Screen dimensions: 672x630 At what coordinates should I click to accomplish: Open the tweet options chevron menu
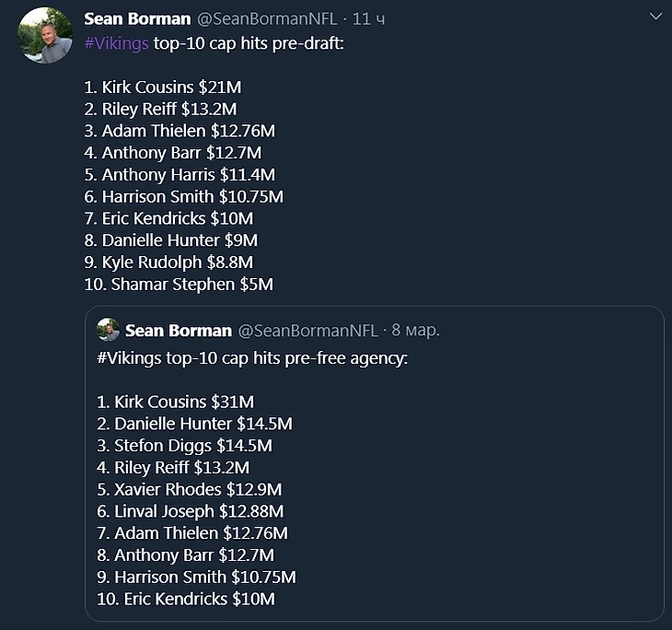(655, 17)
